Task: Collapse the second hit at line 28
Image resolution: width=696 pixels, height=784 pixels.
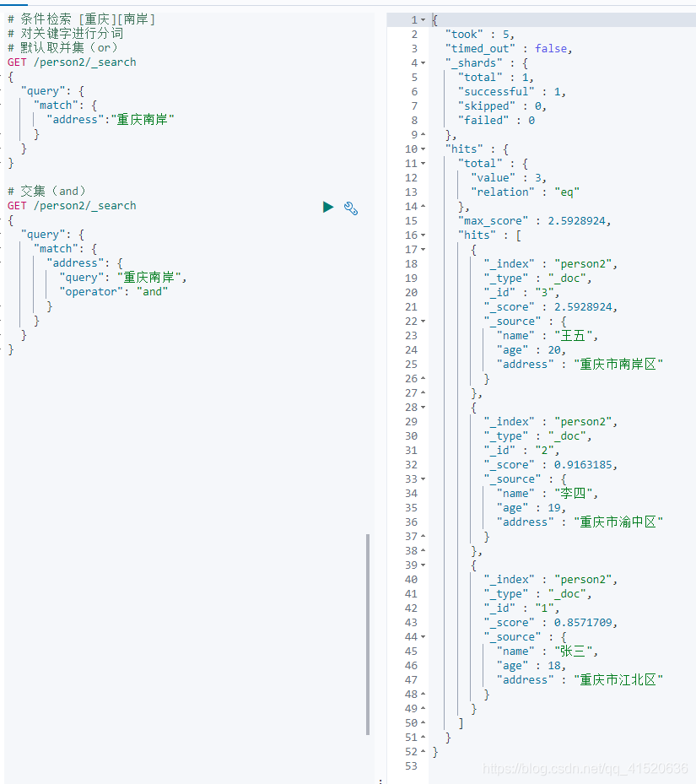Action: (x=423, y=408)
